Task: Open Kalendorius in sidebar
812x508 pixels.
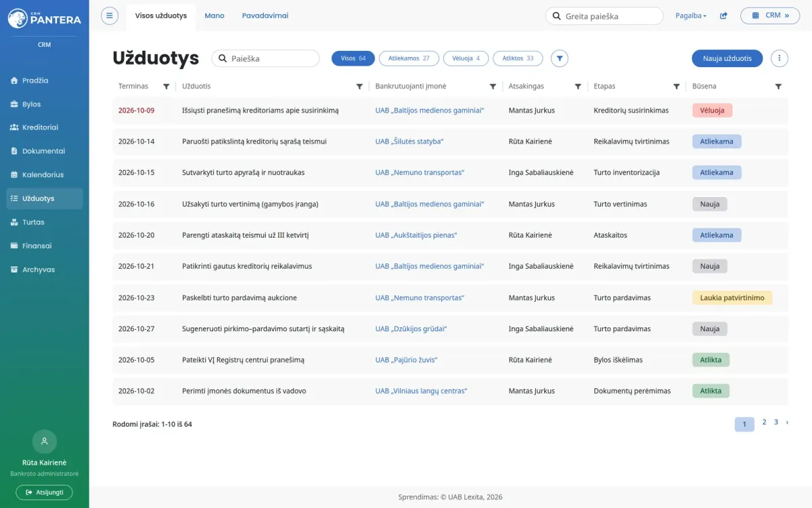Action: click(x=45, y=175)
